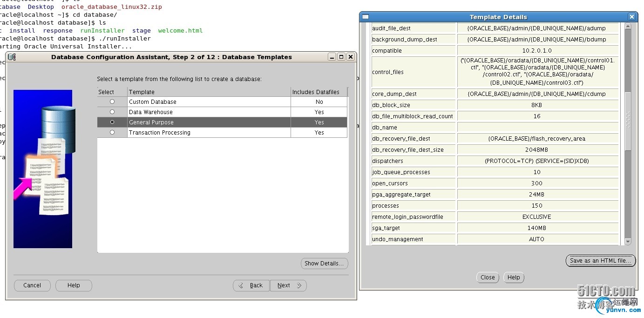
Task: Click Show Details button
Action: (x=324, y=263)
